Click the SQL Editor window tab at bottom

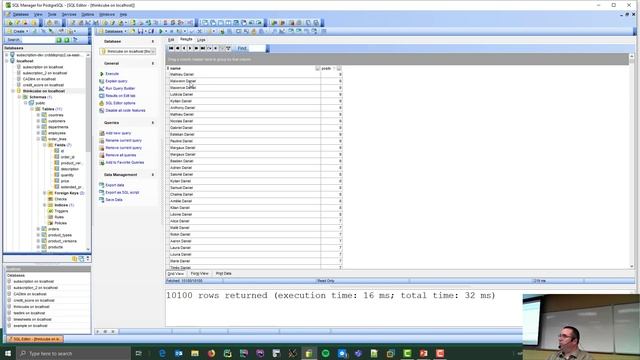(x=34, y=339)
